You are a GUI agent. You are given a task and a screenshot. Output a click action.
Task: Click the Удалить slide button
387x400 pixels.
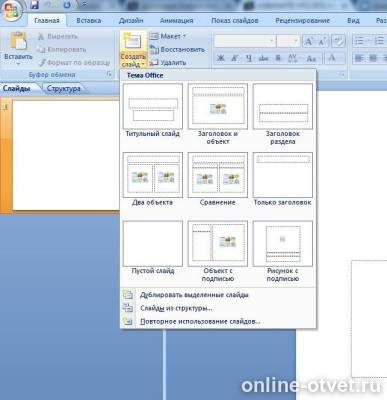click(168, 62)
